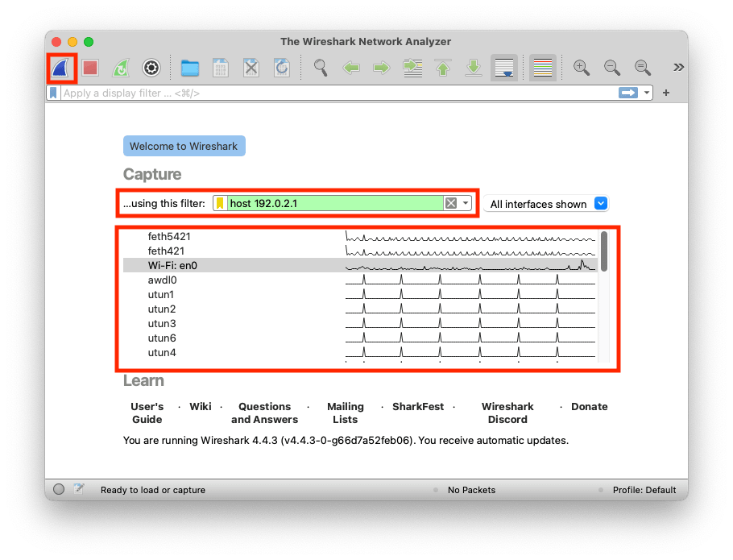Select the utun1 interface

[x=360, y=294]
